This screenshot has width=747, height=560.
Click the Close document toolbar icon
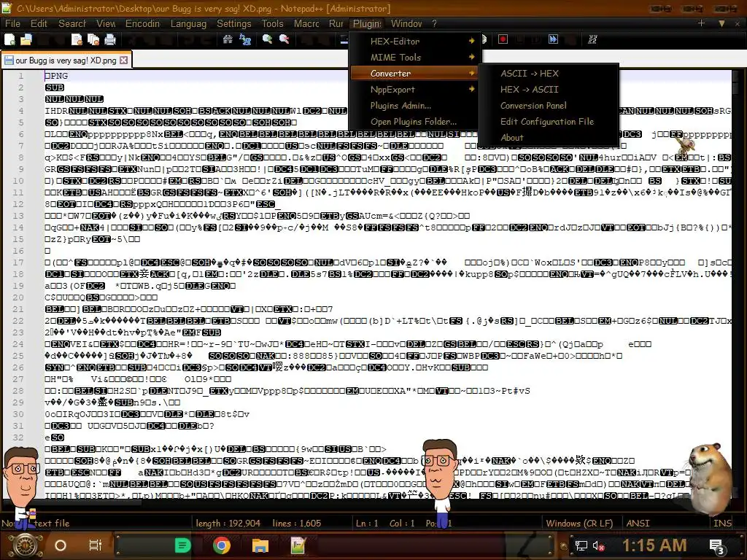coord(77,40)
